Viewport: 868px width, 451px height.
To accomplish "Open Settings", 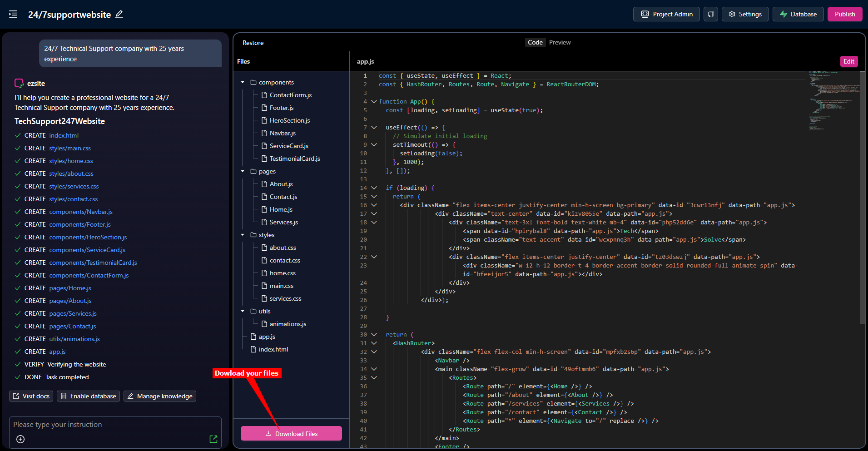I will coord(745,14).
